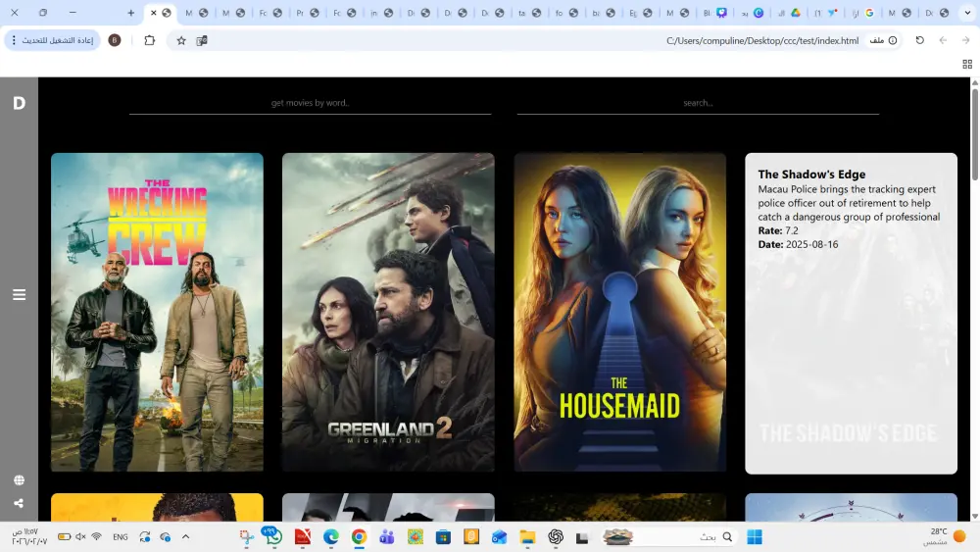Image resolution: width=980 pixels, height=552 pixels.
Task: Switch to Google Chrome in the taskbar
Action: click(359, 537)
